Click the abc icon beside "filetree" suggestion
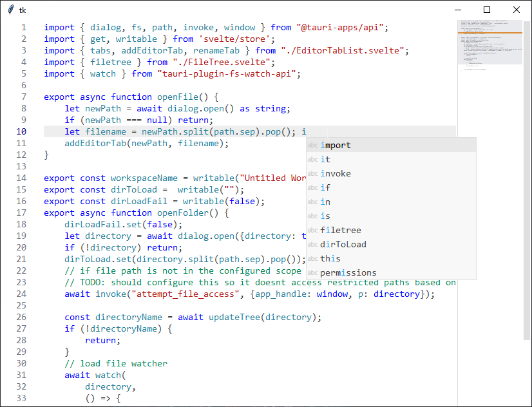The image size is (532, 407). (312, 230)
